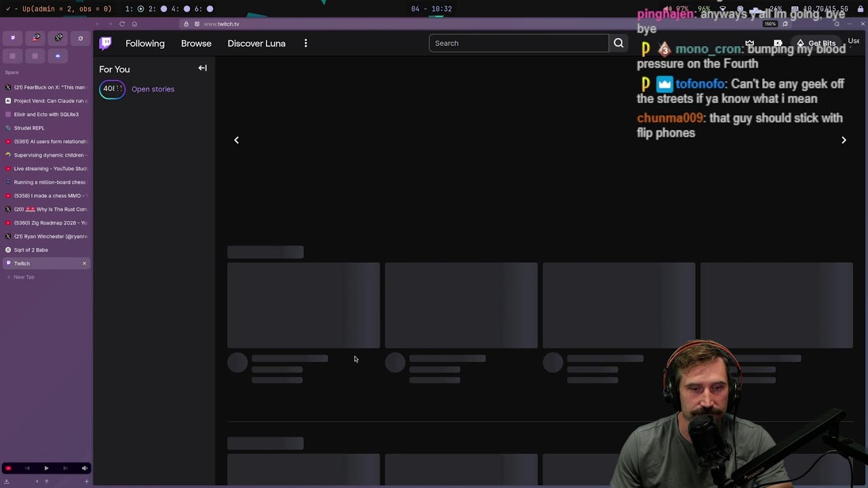Click the Space label in sidebar
The width and height of the screenshot is (868, 488).
coord(12,73)
